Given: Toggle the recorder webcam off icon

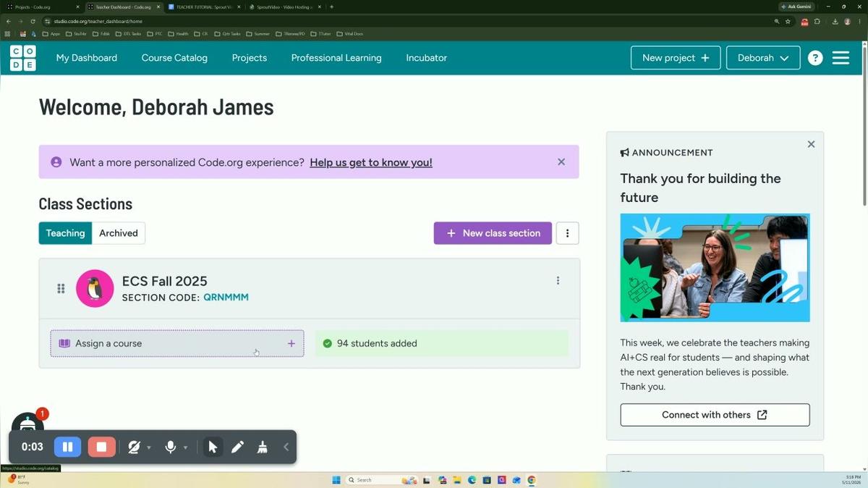Looking at the screenshot, I should click(x=134, y=447).
